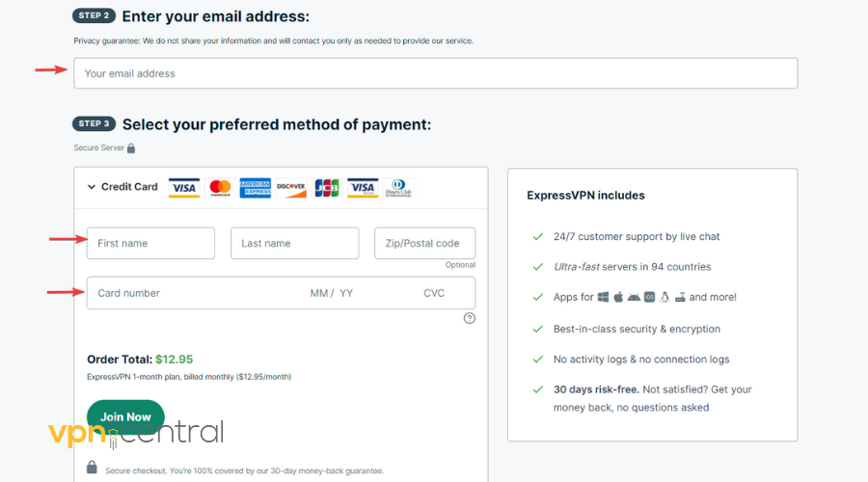Viewport: 868px width, 482px height.
Task: Click the Mastercard logo icon
Action: tap(220, 187)
